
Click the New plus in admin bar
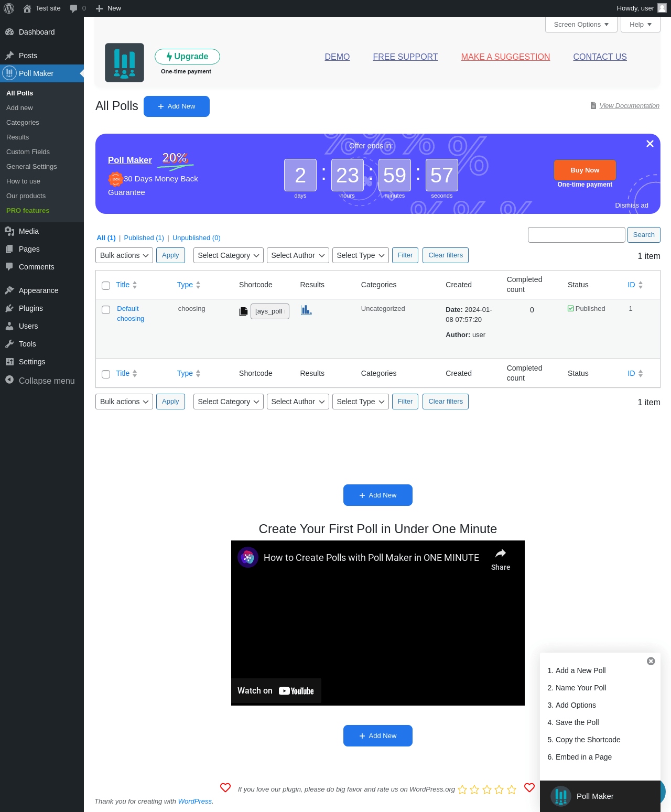[109, 8]
